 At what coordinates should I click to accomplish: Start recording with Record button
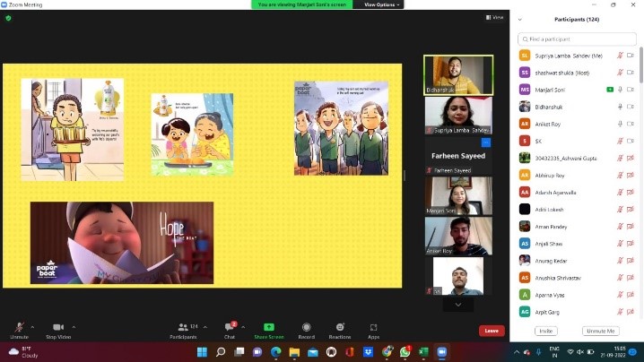(x=307, y=331)
